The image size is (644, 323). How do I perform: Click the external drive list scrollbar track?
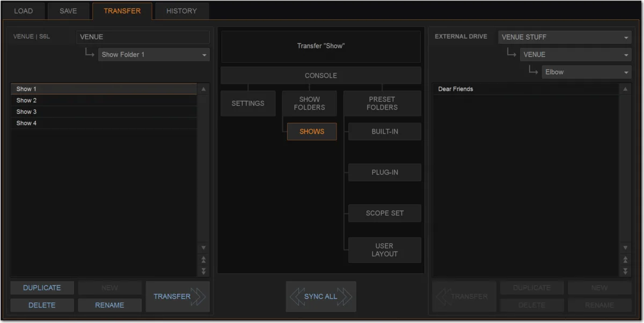625,168
